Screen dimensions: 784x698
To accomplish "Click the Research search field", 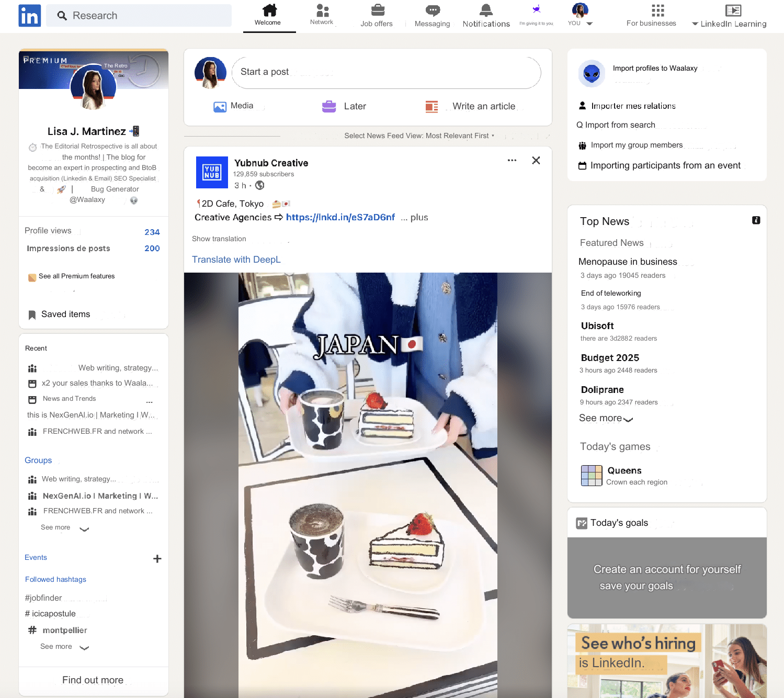I will [139, 15].
